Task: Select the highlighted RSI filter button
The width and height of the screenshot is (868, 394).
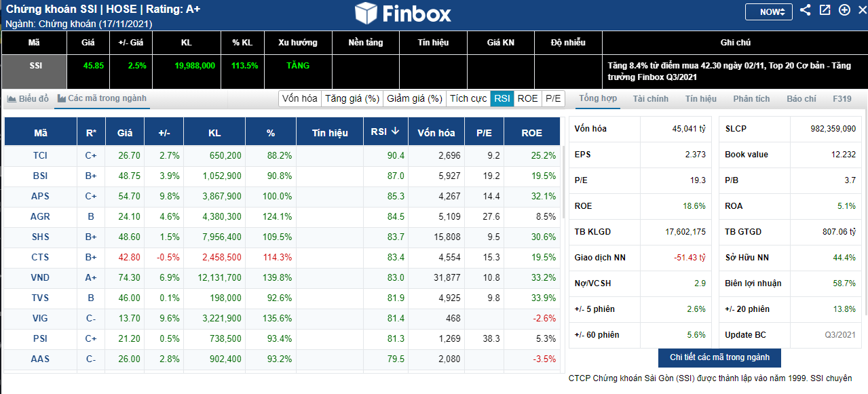Action: coord(502,98)
